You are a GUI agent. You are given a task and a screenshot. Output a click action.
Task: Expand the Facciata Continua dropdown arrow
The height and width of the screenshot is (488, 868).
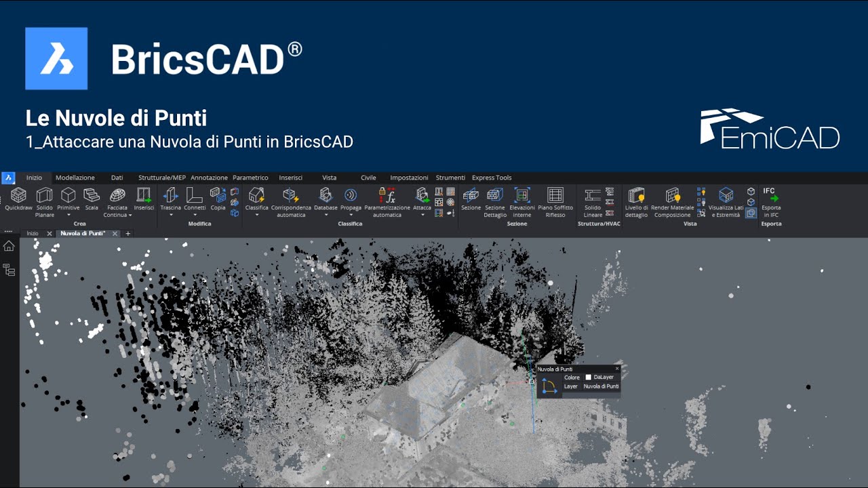pos(130,216)
